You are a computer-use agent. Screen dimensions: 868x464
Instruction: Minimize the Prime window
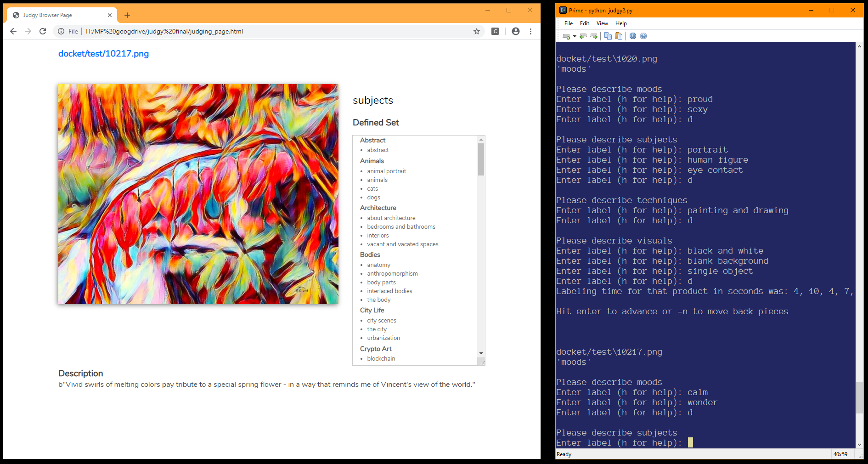tap(811, 10)
